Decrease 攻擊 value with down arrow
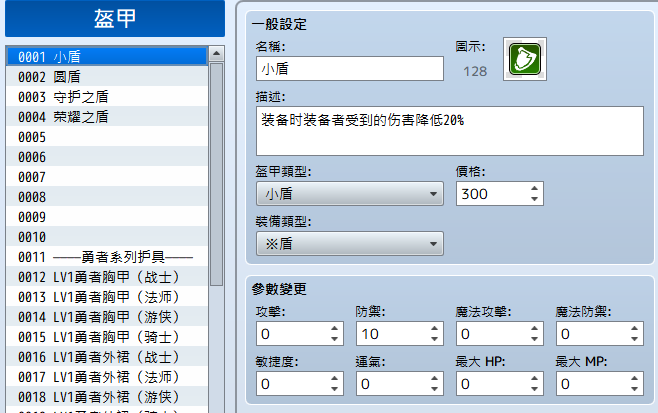The width and height of the screenshot is (658, 413). point(334,339)
